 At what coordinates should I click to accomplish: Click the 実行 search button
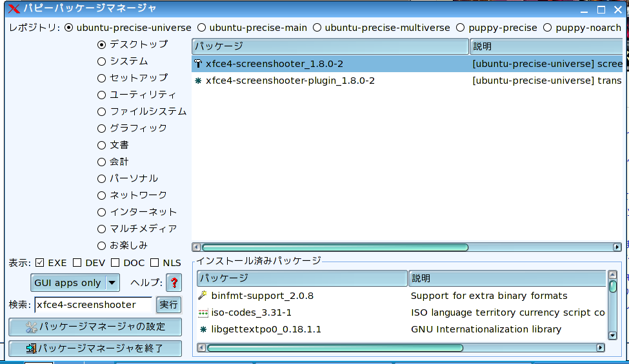[x=168, y=305]
